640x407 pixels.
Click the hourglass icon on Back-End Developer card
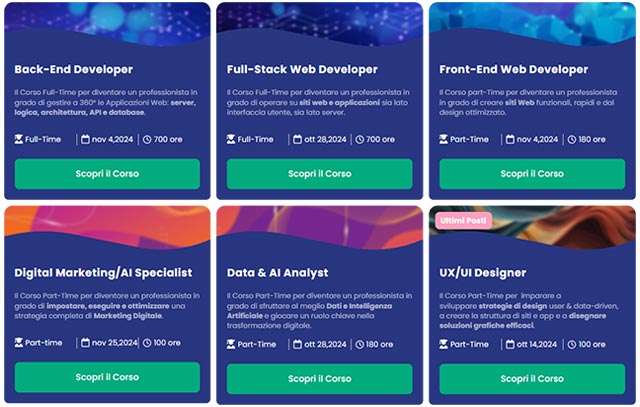20,140
